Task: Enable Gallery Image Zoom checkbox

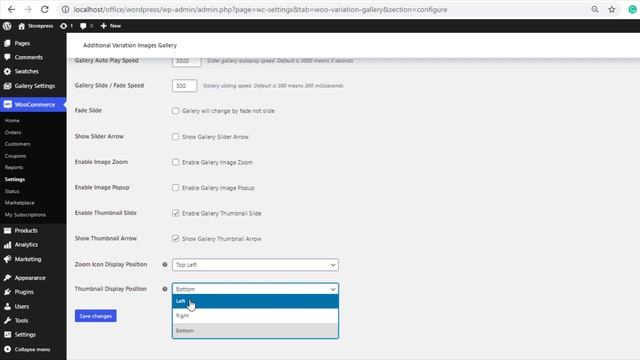Action: (176, 162)
